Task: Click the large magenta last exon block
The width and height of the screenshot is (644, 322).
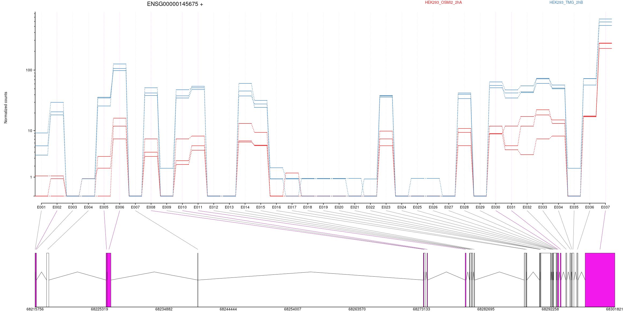Action: tap(600, 280)
